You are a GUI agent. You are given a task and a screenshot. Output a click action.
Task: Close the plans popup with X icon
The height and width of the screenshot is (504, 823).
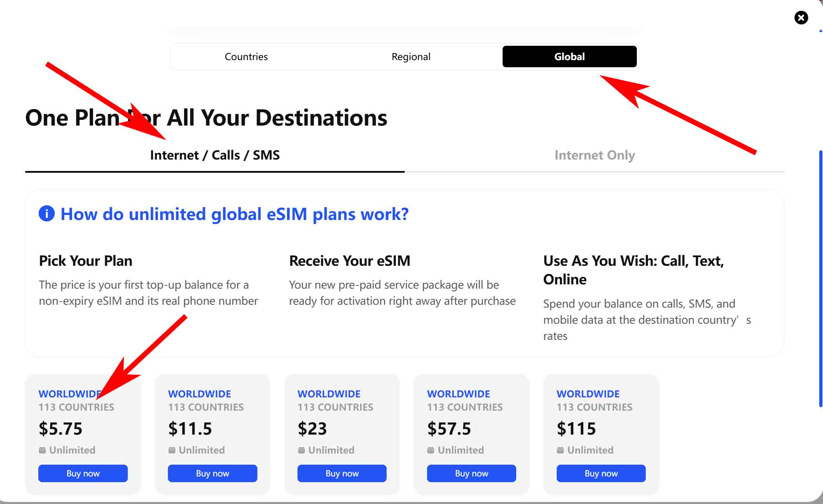click(801, 18)
